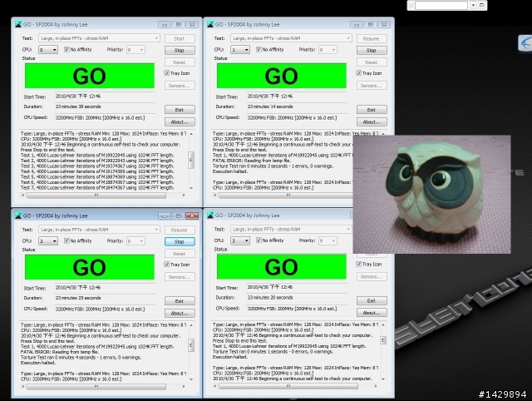Stop the stress test in the CPU 0 window
The width and height of the screenshot is (532, 401).
click(x=180, y=50)
